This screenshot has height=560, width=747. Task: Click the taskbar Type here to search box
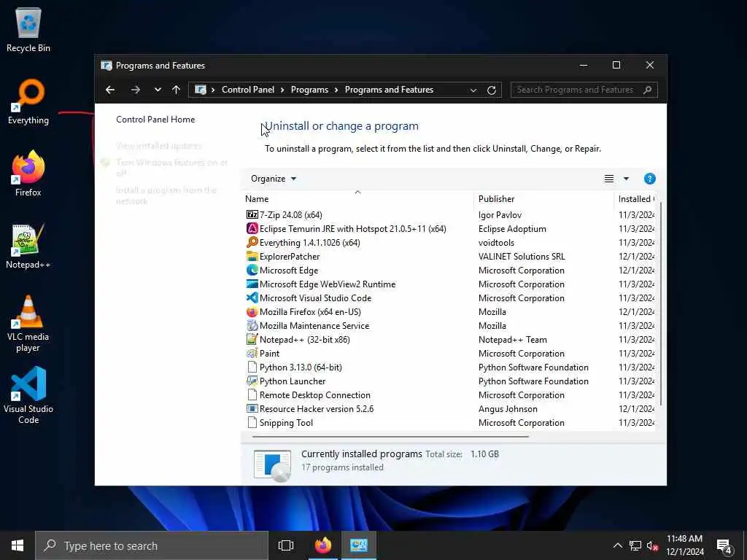click(152, 545)
